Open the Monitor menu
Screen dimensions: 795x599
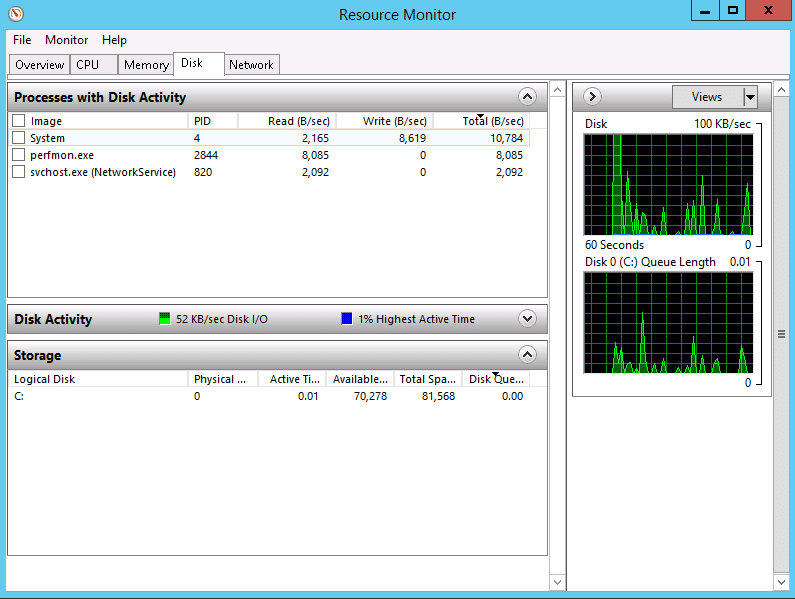coord(66,40)
